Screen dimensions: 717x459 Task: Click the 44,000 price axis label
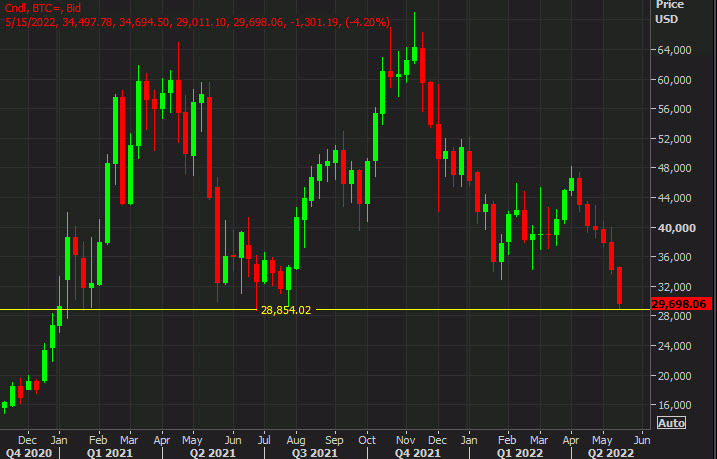675,198
